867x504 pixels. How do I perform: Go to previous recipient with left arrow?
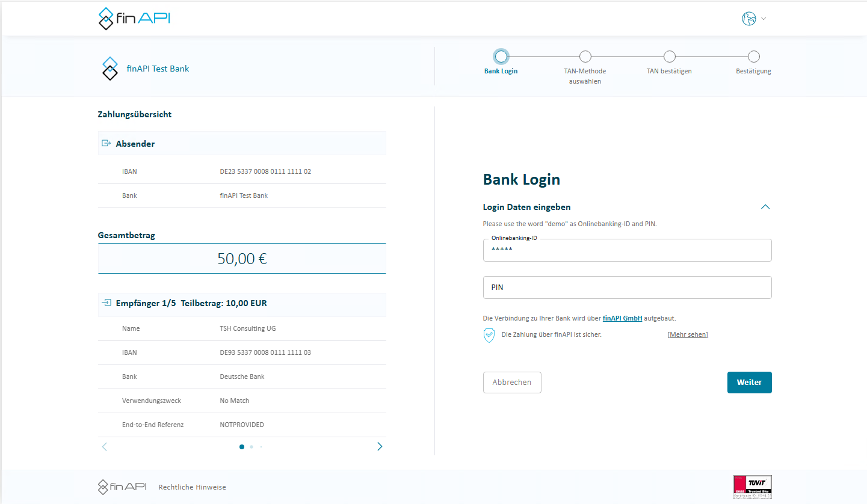coord(105,446)
